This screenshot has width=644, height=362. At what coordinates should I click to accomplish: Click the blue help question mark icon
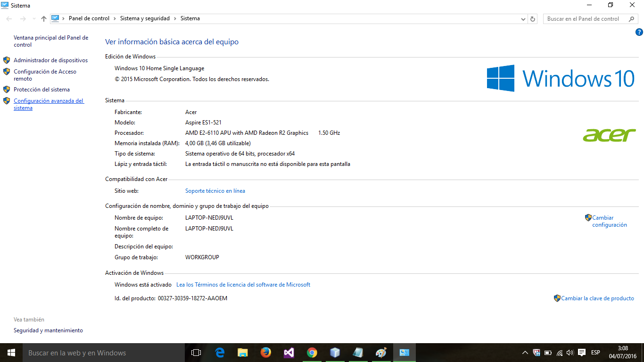639,33
